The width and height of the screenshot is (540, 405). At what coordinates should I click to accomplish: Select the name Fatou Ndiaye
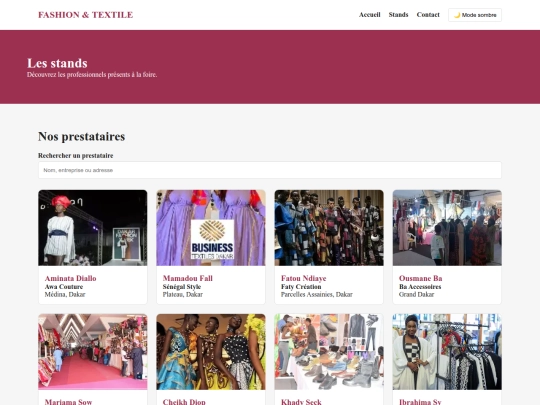[x=303, y=278]
